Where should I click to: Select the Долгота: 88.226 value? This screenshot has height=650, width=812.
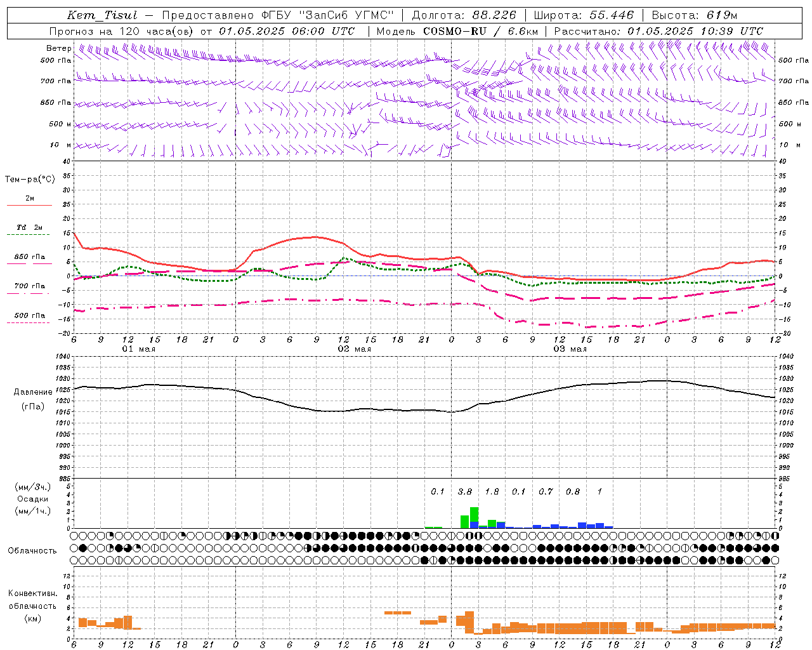click(x=464, y=15)
